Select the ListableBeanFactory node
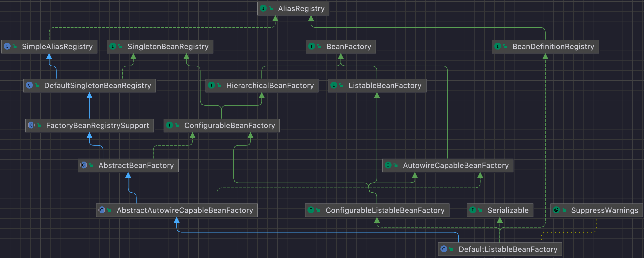644x258 pixels. pyautogui.click(x=377, y=86)
